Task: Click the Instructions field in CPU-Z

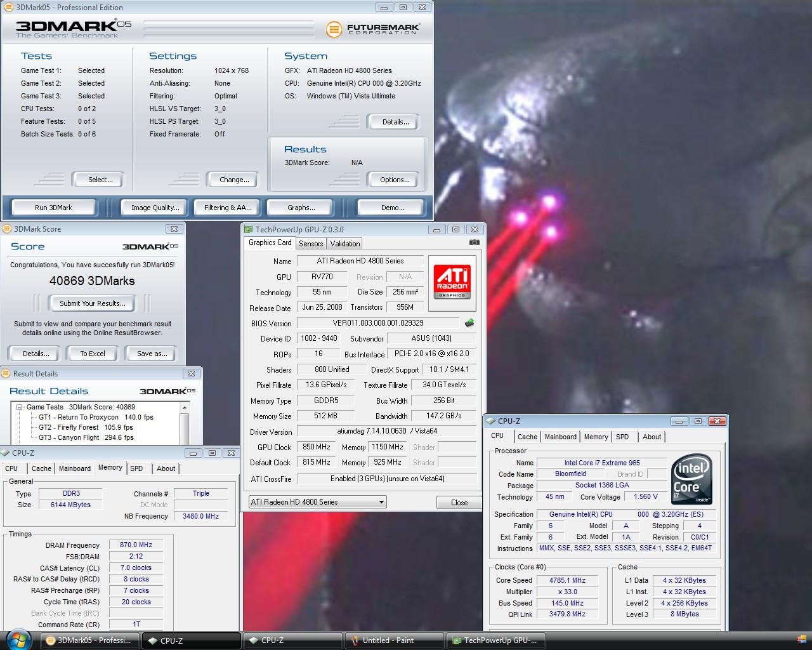Action: click(625, 548)
